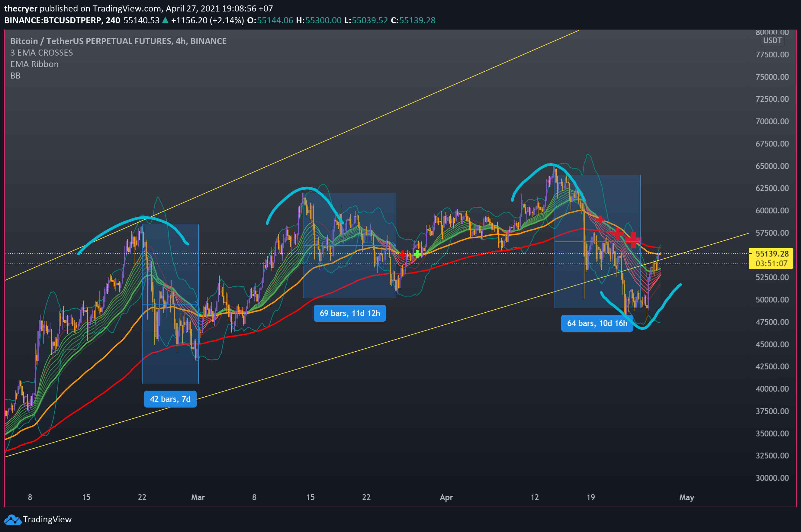Screen dimensions: 801x532
Task: Click the Bitcoin / TetherUS PERPETUAL FUTURES title
Action: (118, 41)
